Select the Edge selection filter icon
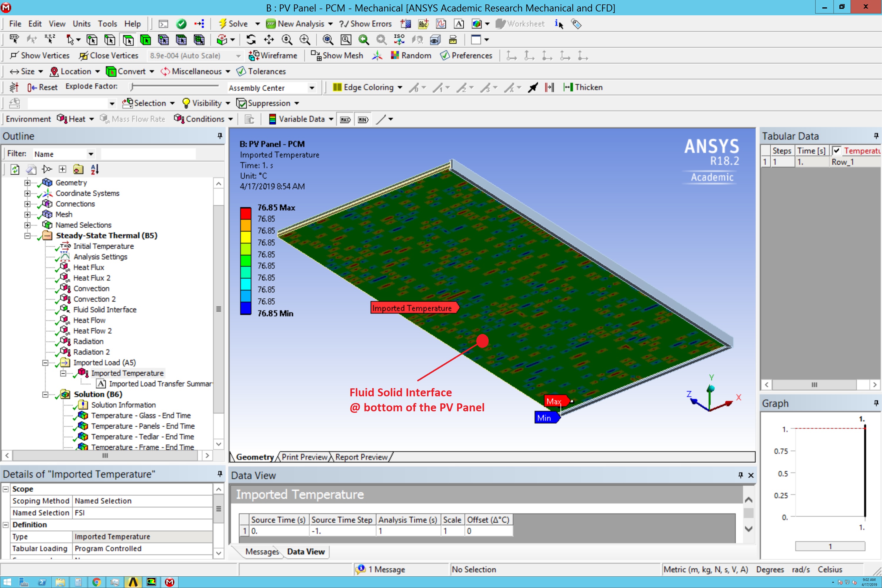 pos(110,40)
